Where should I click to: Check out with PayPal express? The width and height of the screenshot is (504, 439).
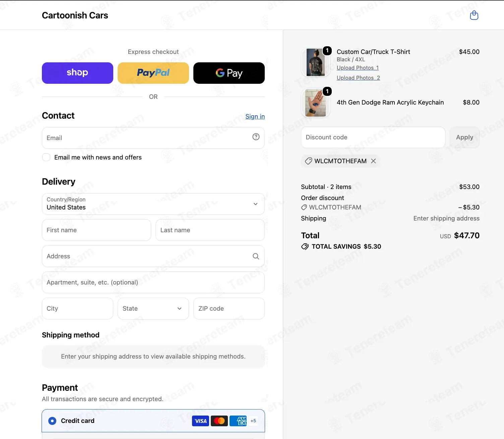tap(153, 73)
